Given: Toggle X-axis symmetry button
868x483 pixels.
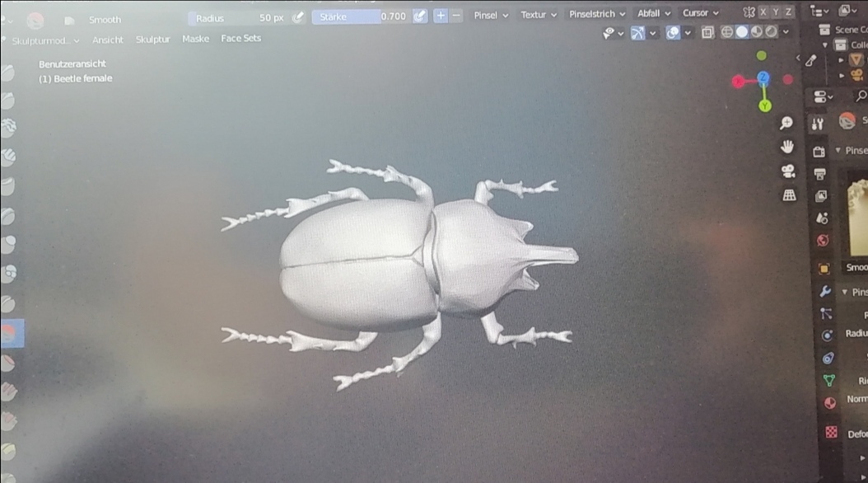Looking at the screenshot, I should (x=763, y=12).
